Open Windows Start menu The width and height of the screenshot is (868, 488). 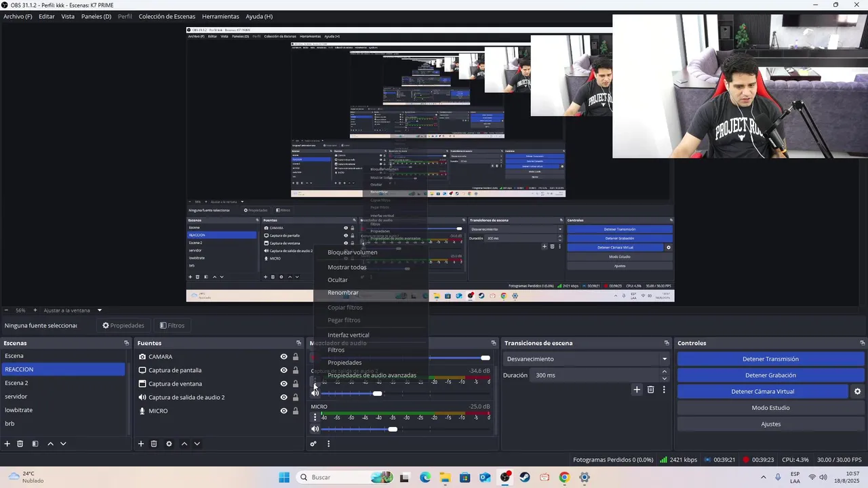pyautogui.click(x=284, y=477)
